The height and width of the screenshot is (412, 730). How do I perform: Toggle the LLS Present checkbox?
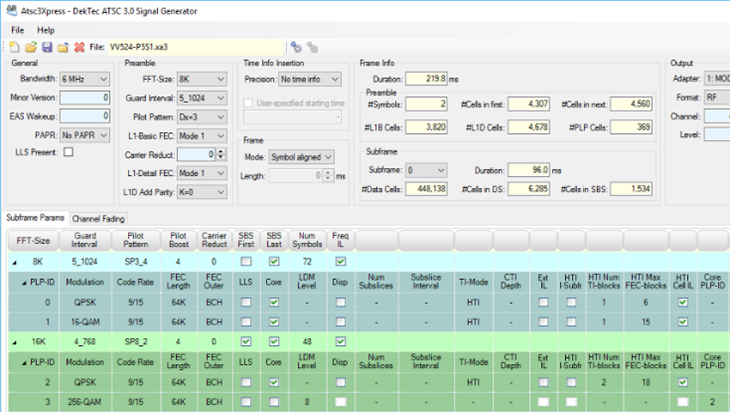[69, 152]
